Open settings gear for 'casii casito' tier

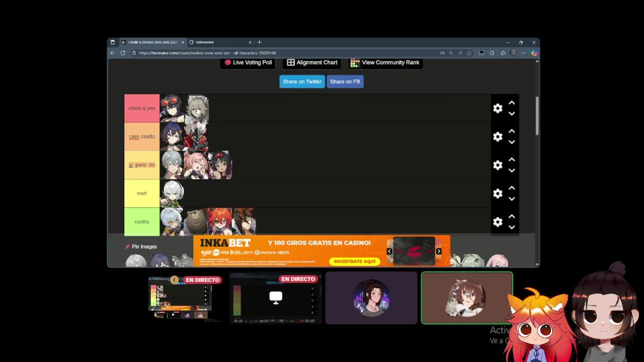[498, 137]
